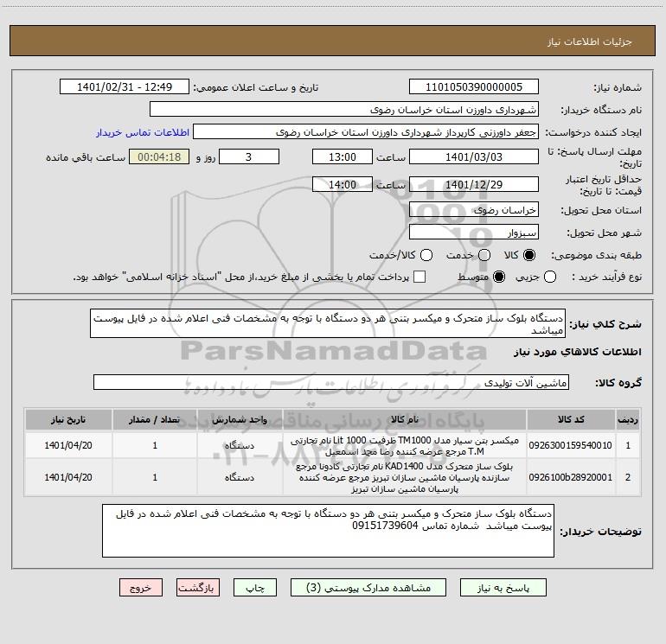The height and width of the screenshot is (644, 666).
Task: Click the delivery city field سبزوار
Action: pyautogui.click(x=474, y=233)
